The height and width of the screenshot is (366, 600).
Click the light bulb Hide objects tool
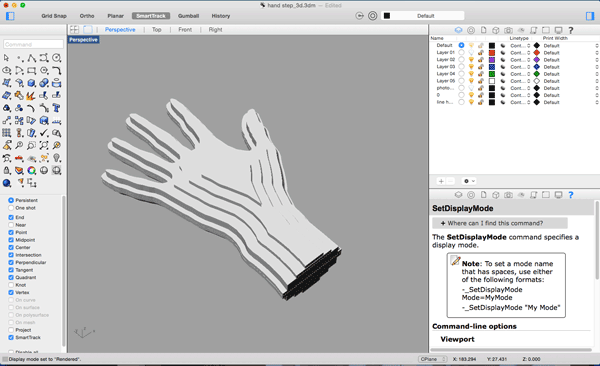click(x=57, y=158)
